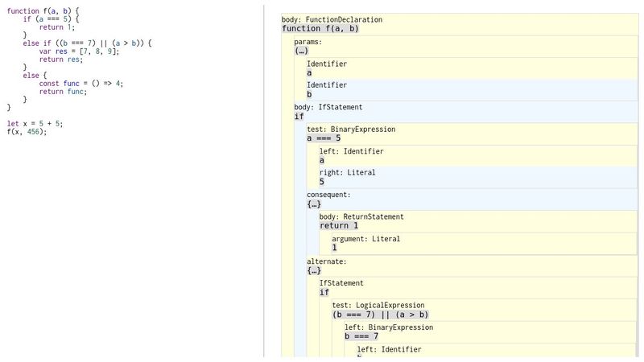Image resolution: width=644 pixels, height=362 pixels.
Task: Select the "params:" node label
Action: click(308, 42)
